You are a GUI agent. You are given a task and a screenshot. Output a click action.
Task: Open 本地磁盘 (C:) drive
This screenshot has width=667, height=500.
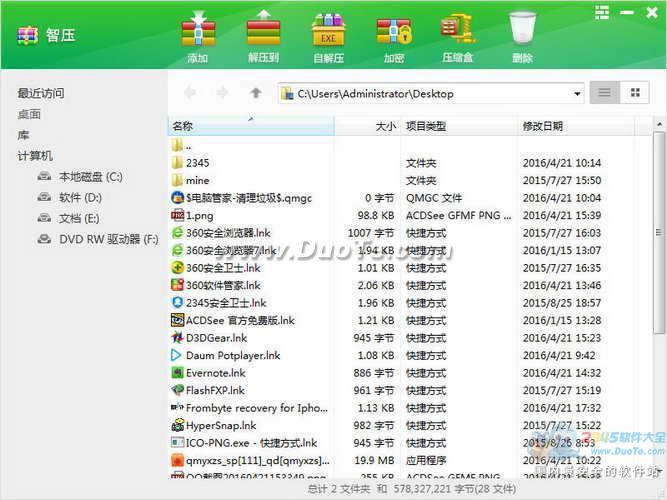tap(80, 176)
